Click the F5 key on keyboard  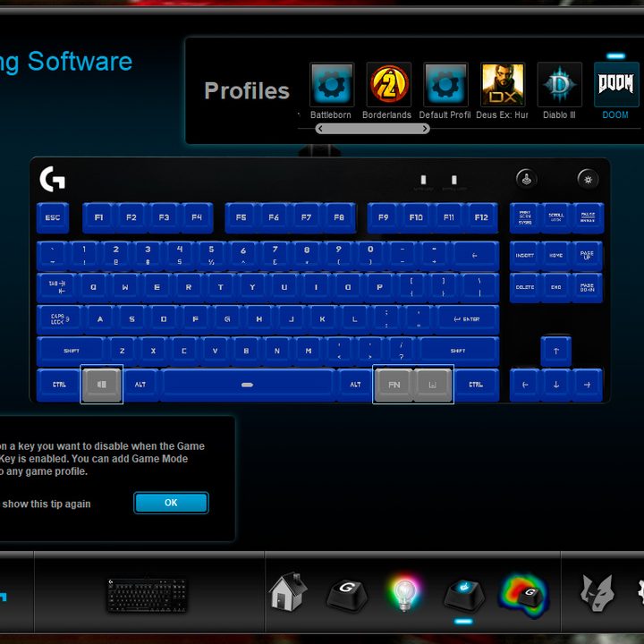[241, 217]
